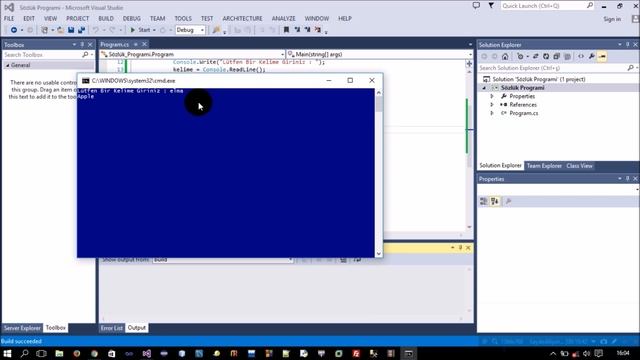This screenshot has height=360, width=640.
Task: Collapse the General group in Toolbox
Action: coord(7,65)
